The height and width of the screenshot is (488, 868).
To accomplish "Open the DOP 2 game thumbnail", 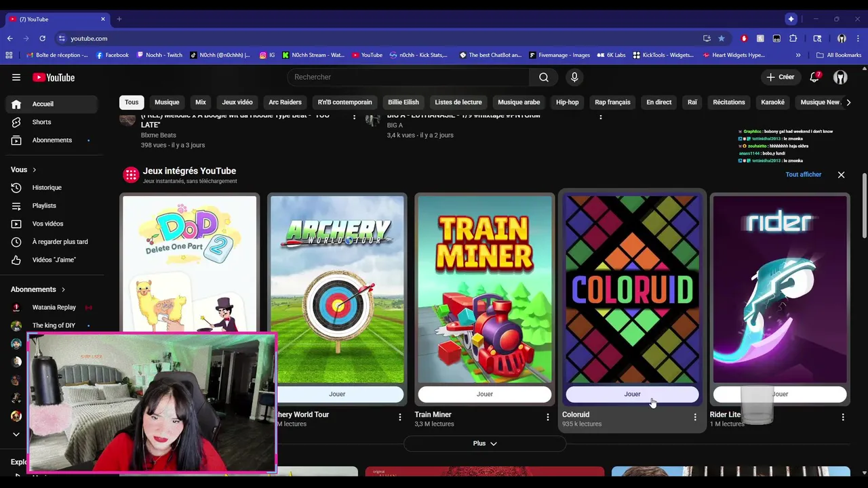I will 190,264.
